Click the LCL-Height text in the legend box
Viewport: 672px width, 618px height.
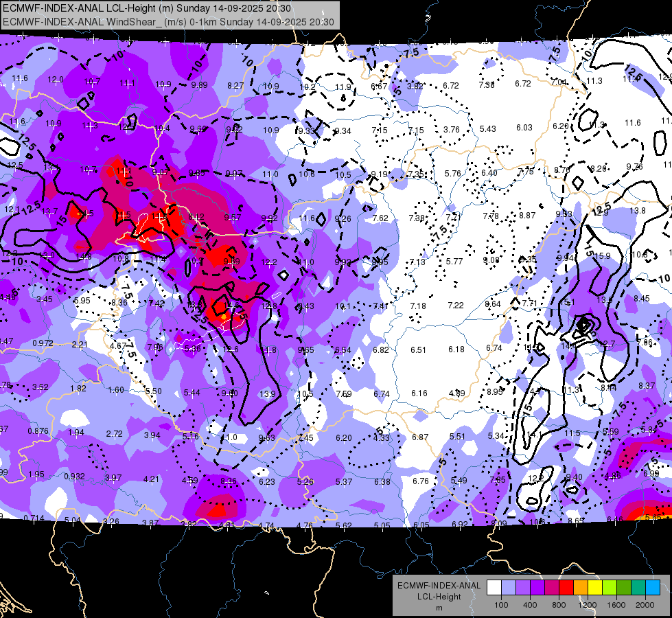439,597
